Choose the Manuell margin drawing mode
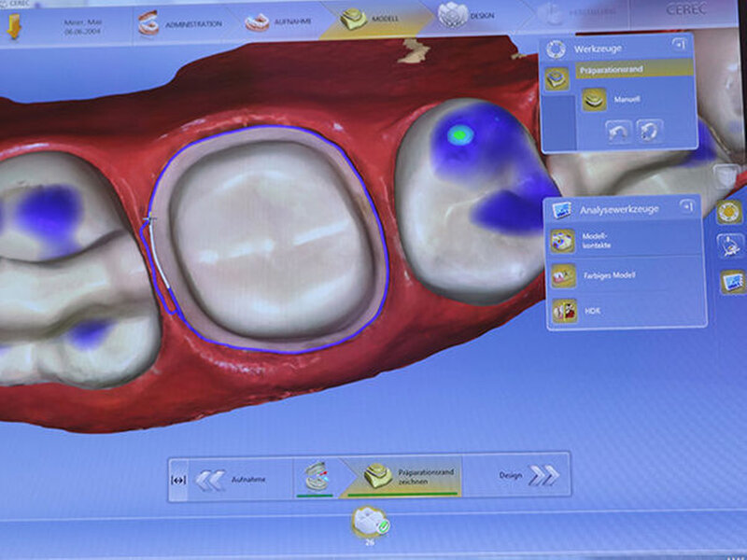Screen dimensions: 747x560 616,99
